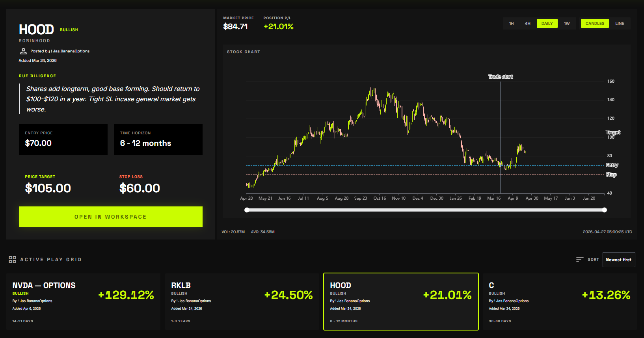644x338 pixels.
Task: Click the $84.71 market price
Action: pos(235,26)
